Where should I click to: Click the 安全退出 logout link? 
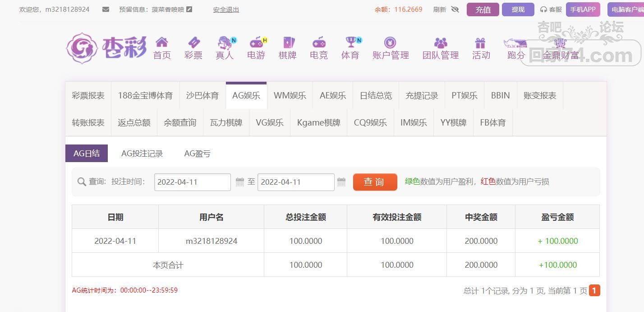click(x=226, y=9)
